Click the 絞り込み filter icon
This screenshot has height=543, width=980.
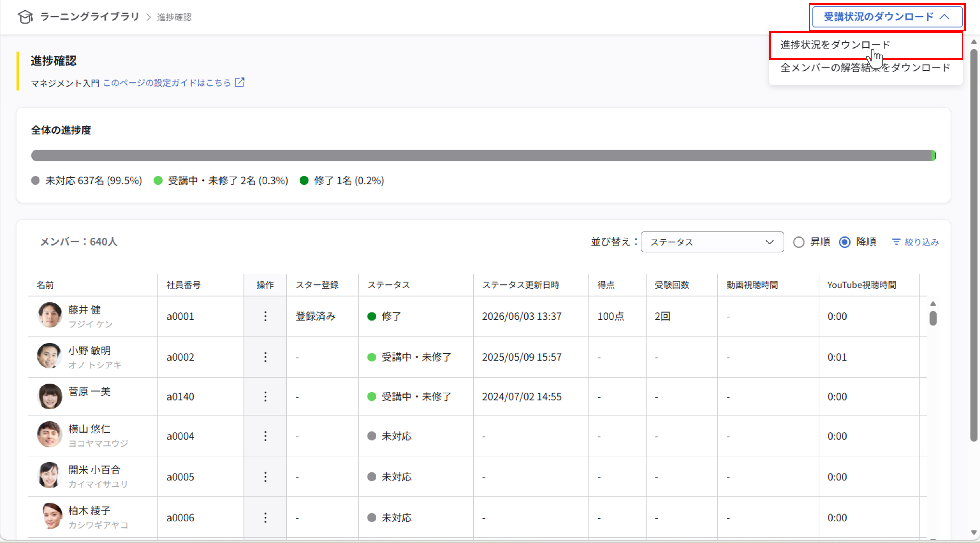[896, 242]
